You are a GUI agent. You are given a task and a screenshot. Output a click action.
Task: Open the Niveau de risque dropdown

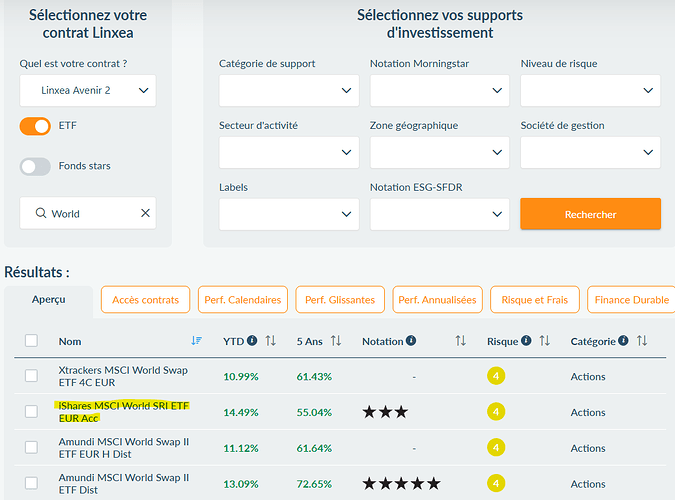(x=590, y=90)
